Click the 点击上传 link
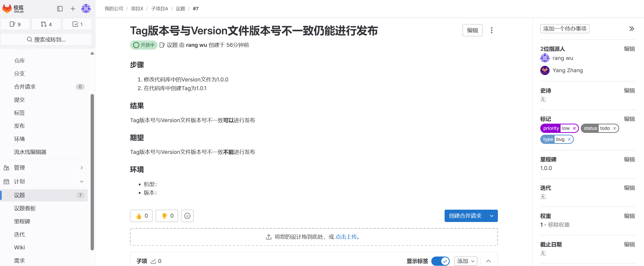Screen dimensions: 644x266 pos(346,237)
